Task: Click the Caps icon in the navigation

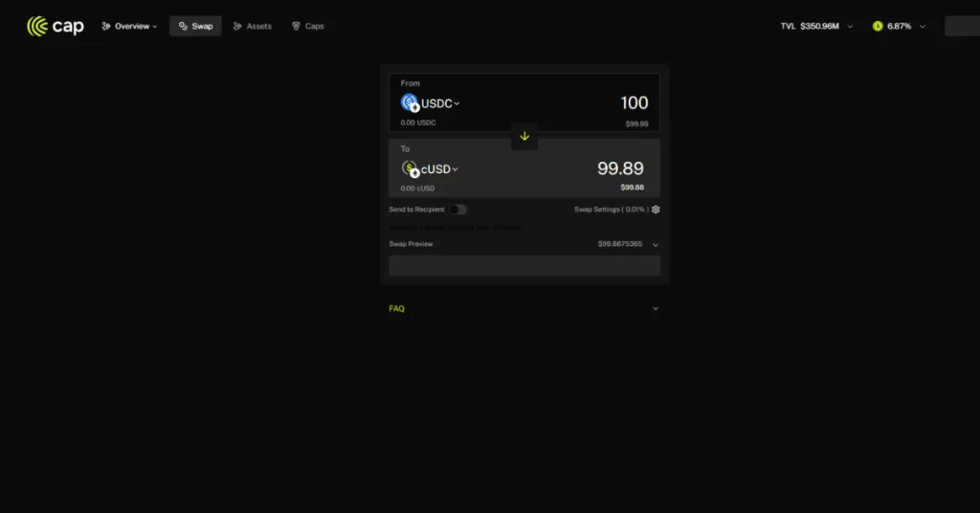Action: [297, 26]
